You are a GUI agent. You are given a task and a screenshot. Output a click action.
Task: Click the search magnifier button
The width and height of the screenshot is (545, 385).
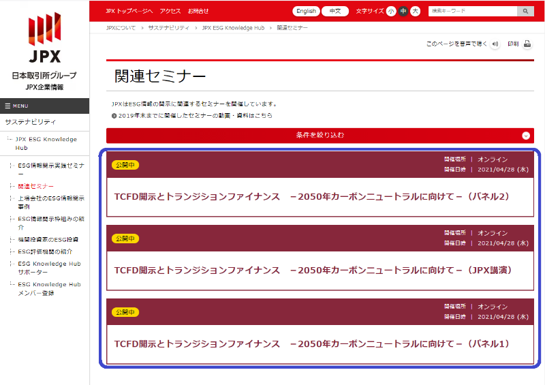(x=525, y=11)
